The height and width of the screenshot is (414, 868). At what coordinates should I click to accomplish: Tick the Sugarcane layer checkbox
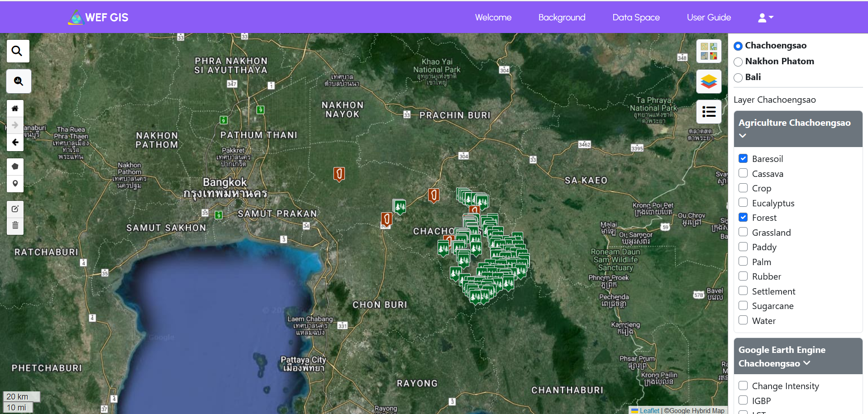[743, 306]
